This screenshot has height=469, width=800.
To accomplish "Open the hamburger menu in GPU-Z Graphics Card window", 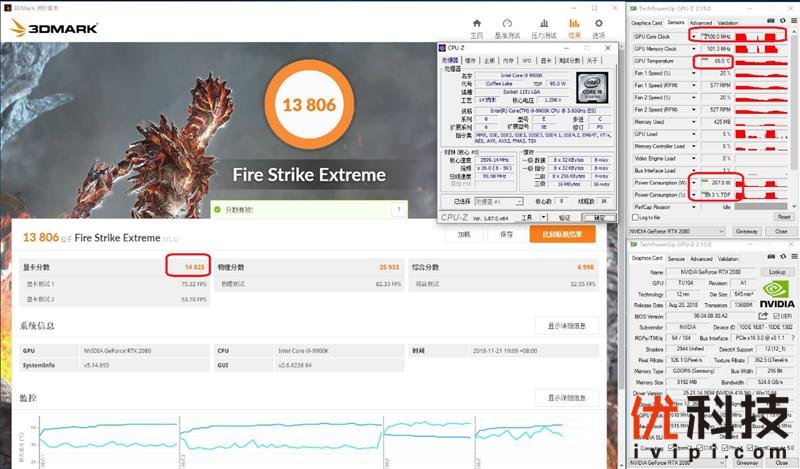I will 794,257.
